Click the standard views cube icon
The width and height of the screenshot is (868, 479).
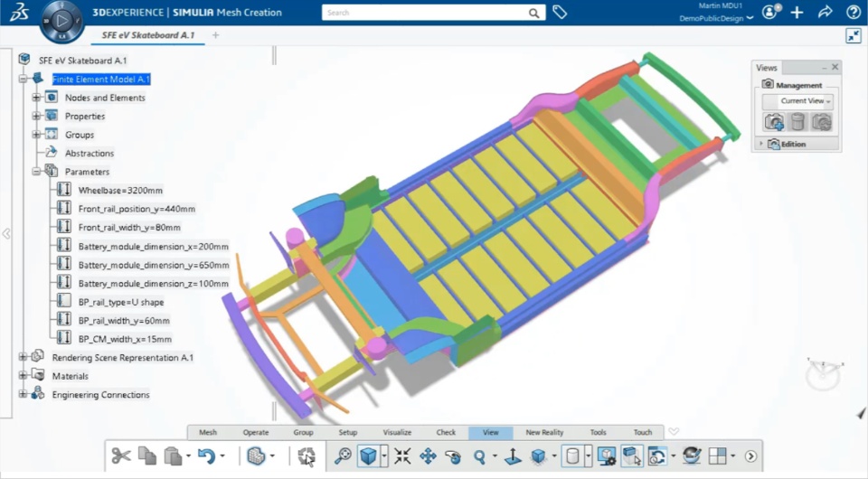click(538, 456)
